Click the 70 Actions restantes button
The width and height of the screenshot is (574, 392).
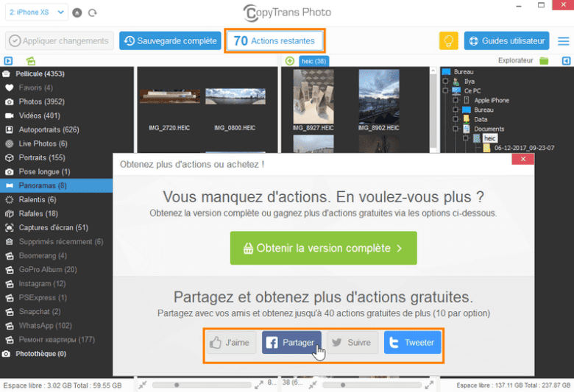(x=274, y=40)
